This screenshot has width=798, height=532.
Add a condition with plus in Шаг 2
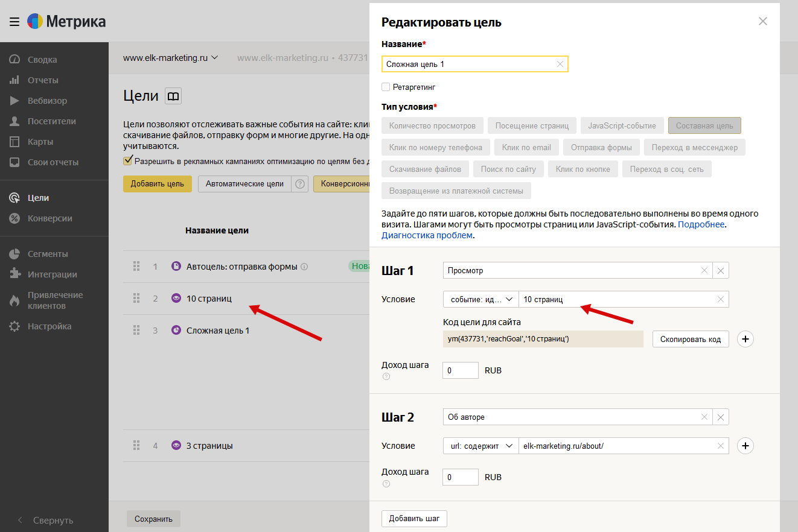click(x=745, y=446)
